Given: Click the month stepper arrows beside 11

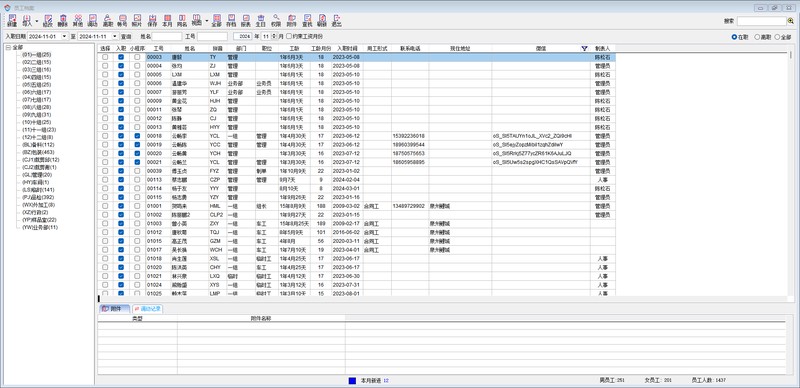Looking at the screenshot, I should point(274,36).
